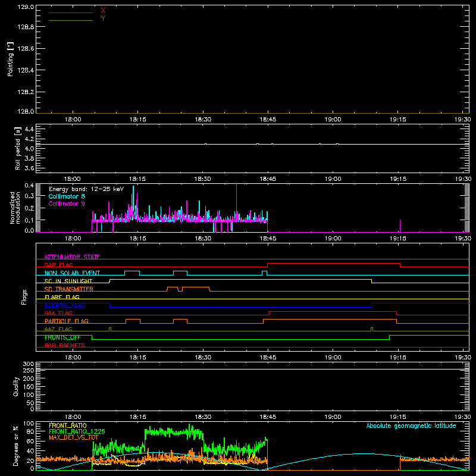Viewport: 476px width, 476px height.
Task: Click the ATTENUATOR_STATE flag label
Action: [x=72, y=257]
